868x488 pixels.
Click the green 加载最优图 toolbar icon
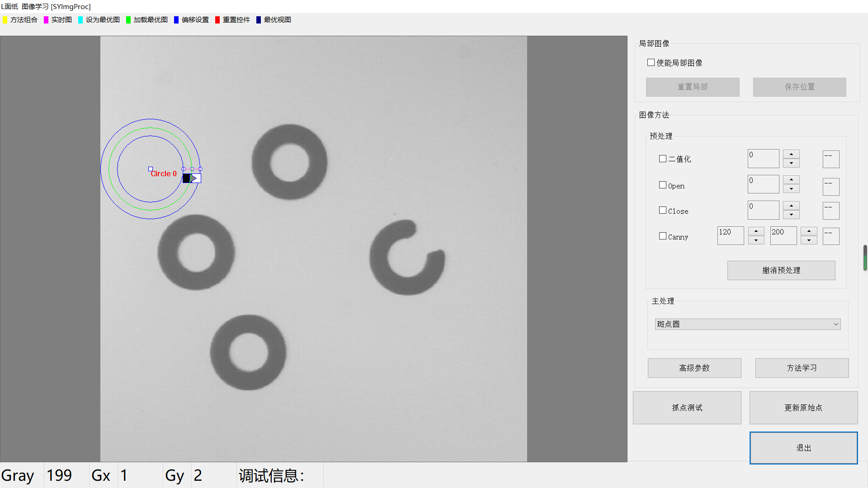[x=128, y=20]
